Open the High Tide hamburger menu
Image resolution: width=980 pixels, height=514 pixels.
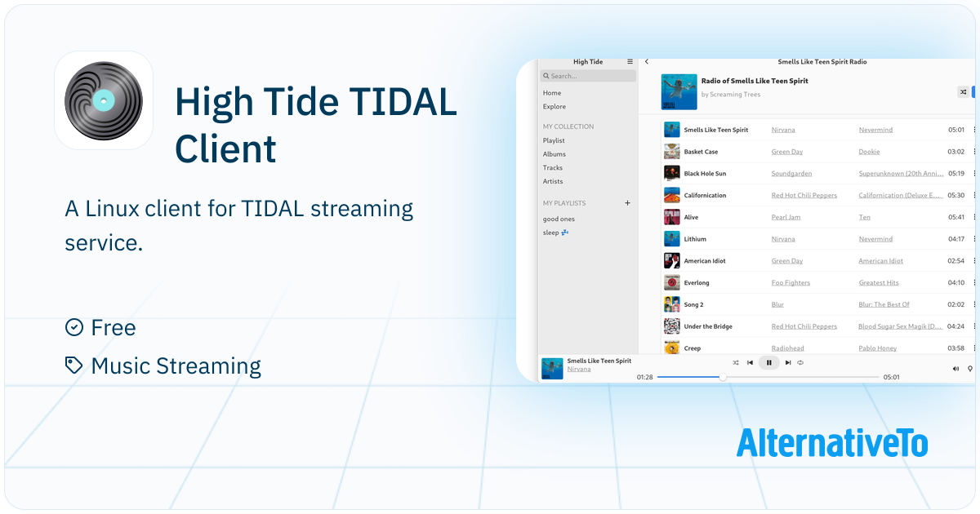tap(630, 61)
